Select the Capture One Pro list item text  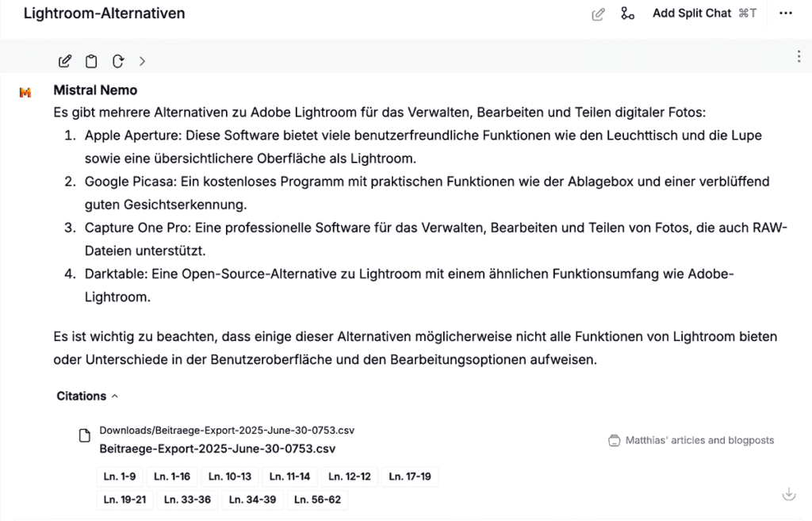436,239
